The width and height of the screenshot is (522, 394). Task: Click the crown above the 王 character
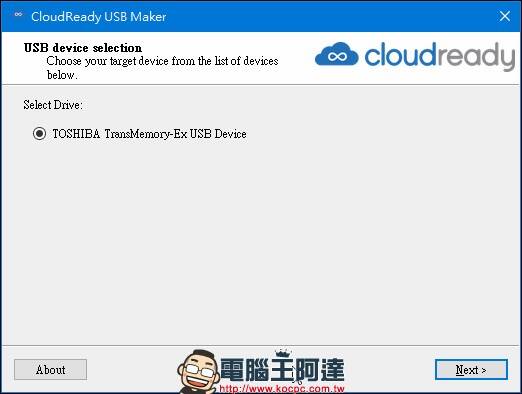(283, 354)
